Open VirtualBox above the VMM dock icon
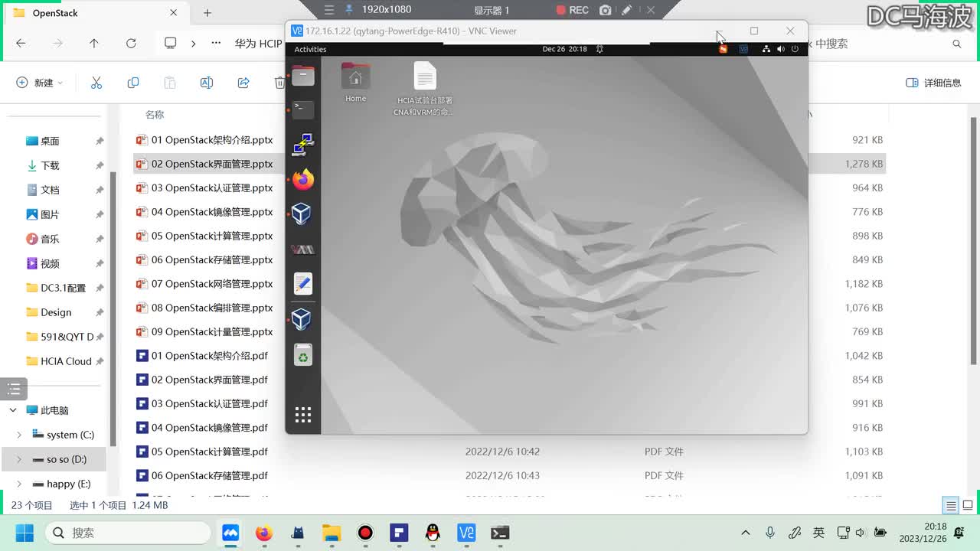Screen dimensions: 980x551 302,214
